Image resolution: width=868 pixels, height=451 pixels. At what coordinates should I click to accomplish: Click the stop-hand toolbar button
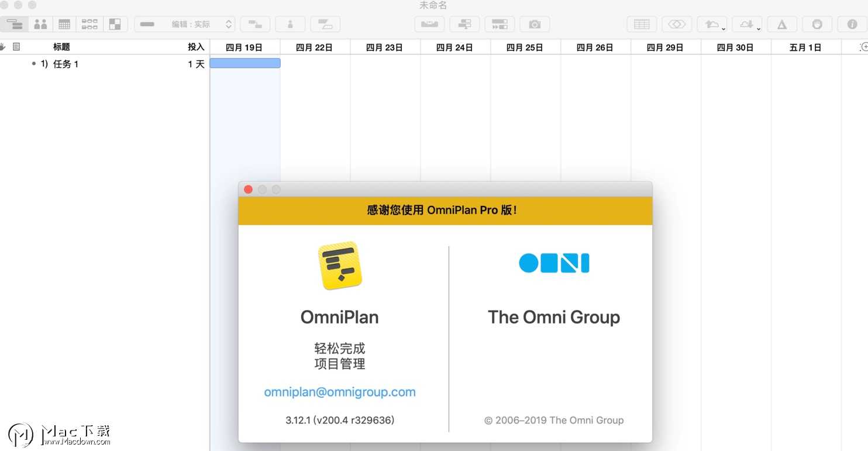click(817, 24)
